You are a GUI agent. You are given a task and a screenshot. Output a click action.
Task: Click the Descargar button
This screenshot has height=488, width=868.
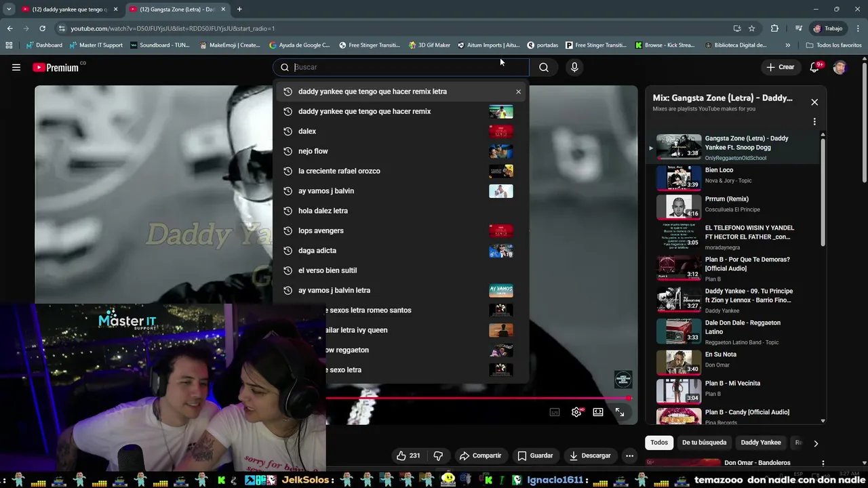tap(590, 455)
